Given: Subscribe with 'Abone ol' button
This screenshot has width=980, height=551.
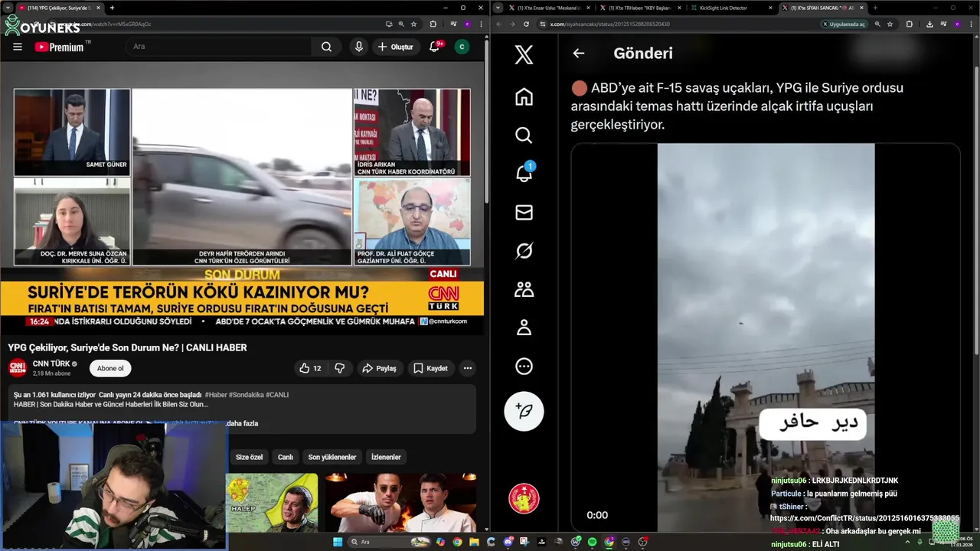Looking at the screenshot, I should coord(110,368).
